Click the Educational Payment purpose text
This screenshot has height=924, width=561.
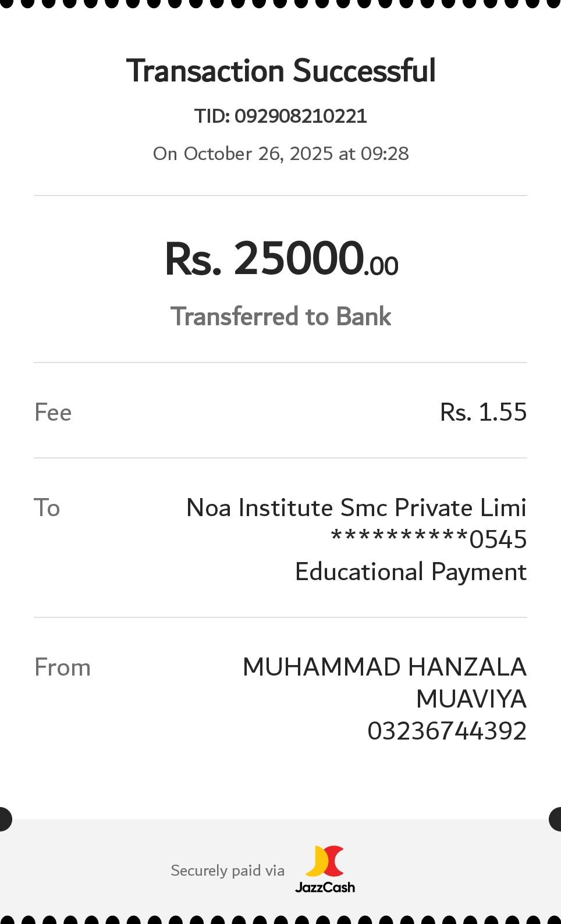[x=410, y=572]
